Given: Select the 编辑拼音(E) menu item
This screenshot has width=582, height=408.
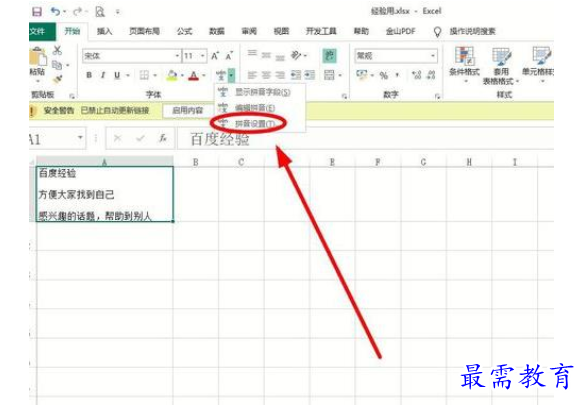Looking at the screenshot, I should click(x=260, y=108).
